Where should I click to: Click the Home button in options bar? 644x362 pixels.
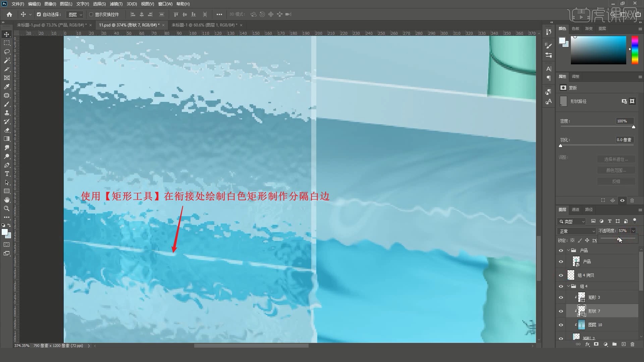9,14
